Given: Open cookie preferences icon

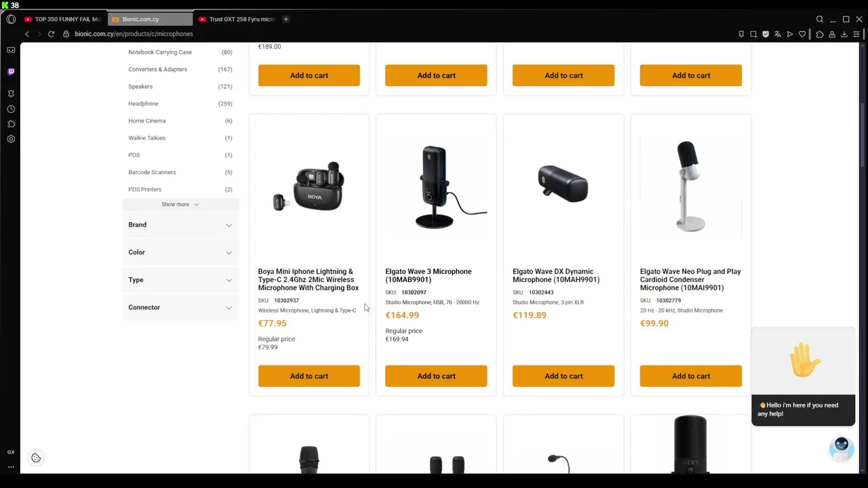Looking at the screenshot, I should coord(36,458).
